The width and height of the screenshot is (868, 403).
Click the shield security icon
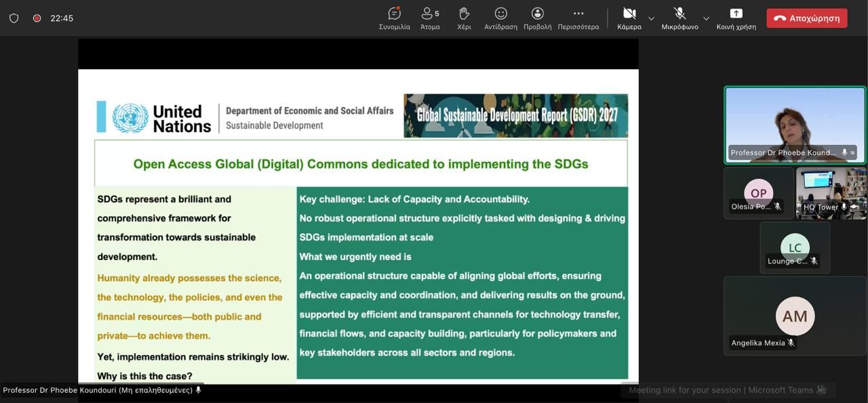point(14,18)
